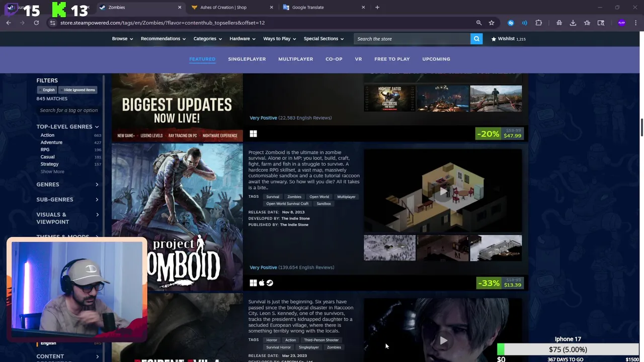Click the -20% $47.99 price button
This screenshot has width=644, height=362.
(500, 134)
